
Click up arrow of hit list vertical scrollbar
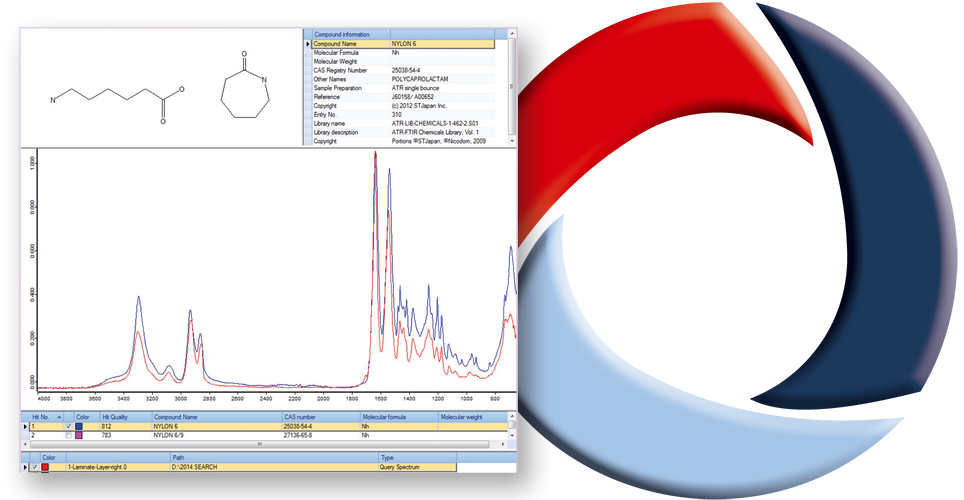click(x=512, y=416)
